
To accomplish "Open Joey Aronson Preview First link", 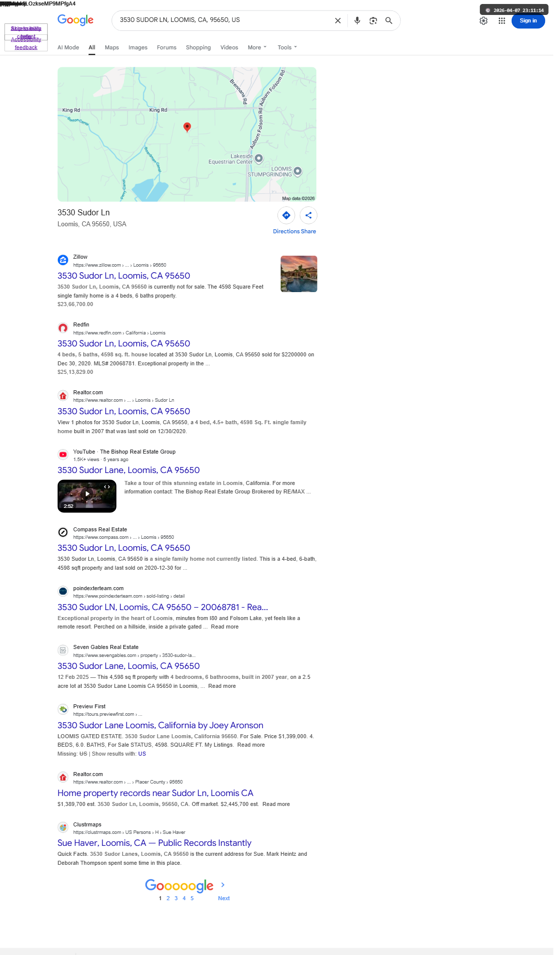I will (x=160, y=725).
